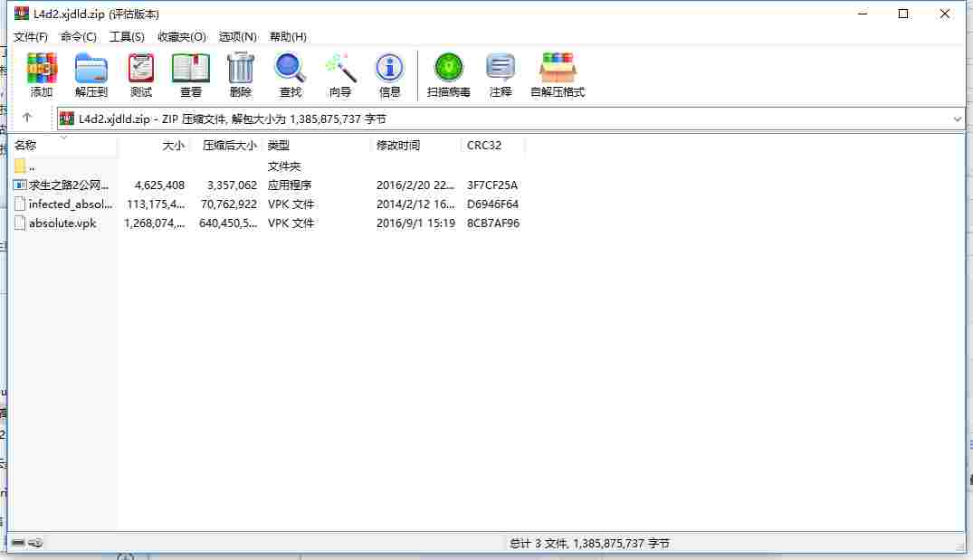Open the 工具(S) menu
Viewport: 973px width, 560px height.
[x=127, y=36]
